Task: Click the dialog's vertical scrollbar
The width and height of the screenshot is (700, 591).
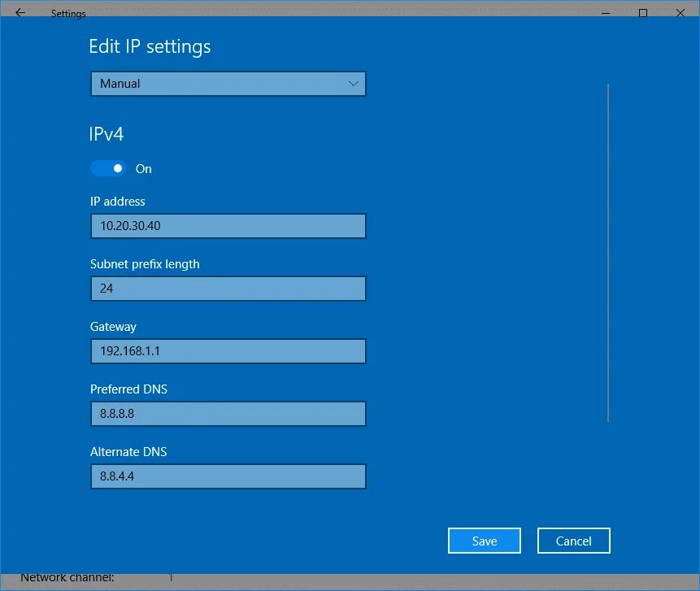Action: [608, 252]
